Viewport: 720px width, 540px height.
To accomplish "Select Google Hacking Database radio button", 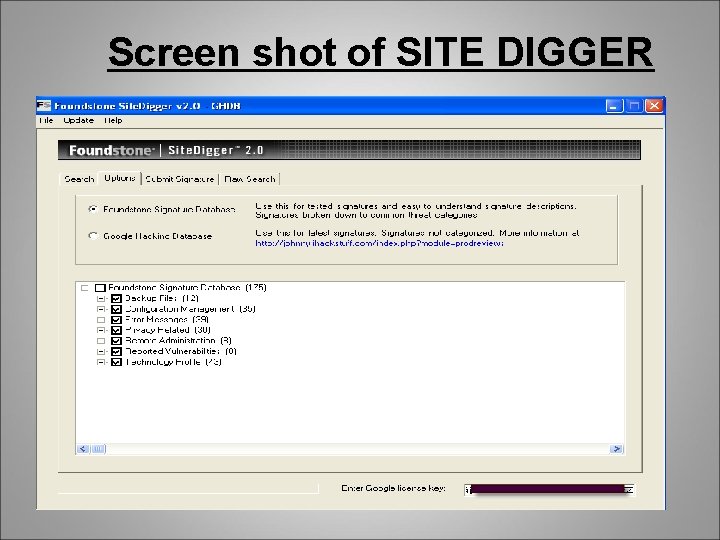I will (x=93, y=236).
